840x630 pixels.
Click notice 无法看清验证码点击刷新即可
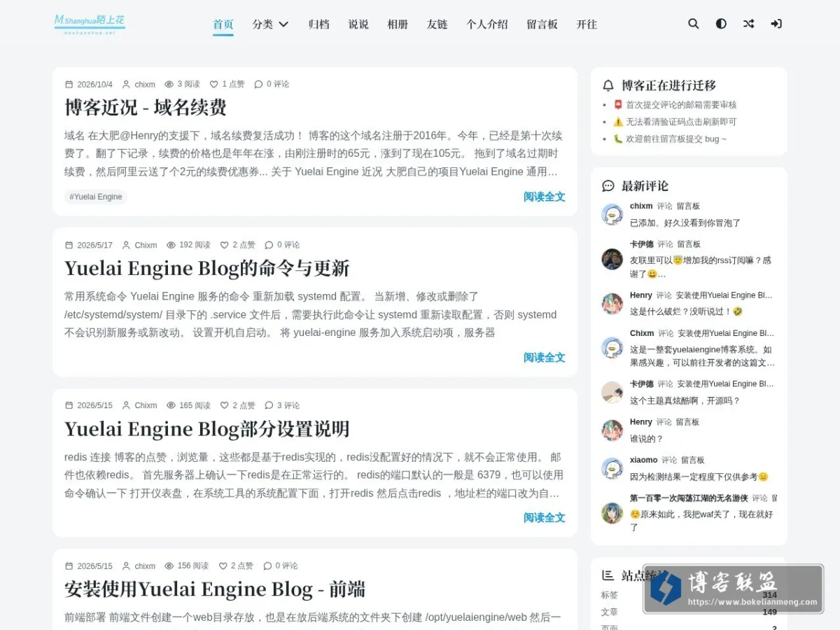675,122
